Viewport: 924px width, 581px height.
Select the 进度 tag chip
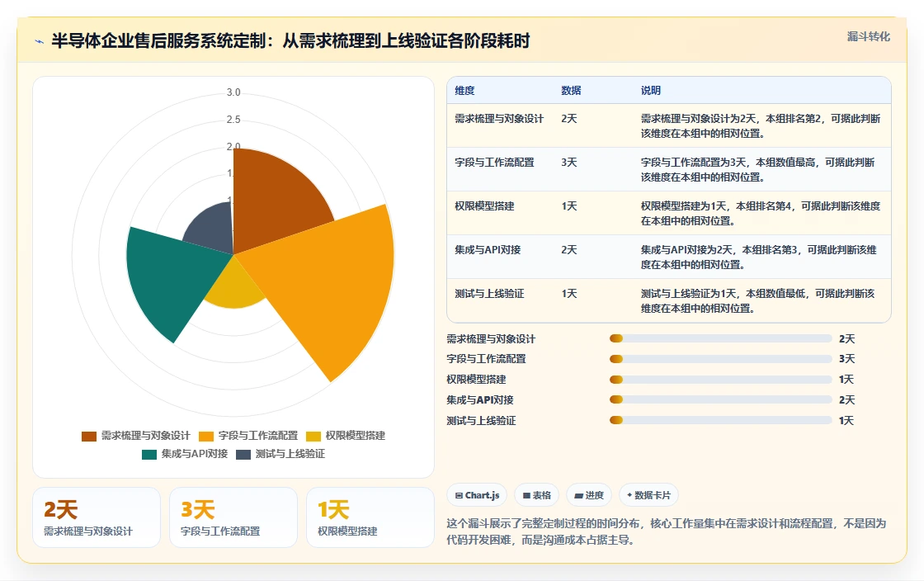(589, 495)
